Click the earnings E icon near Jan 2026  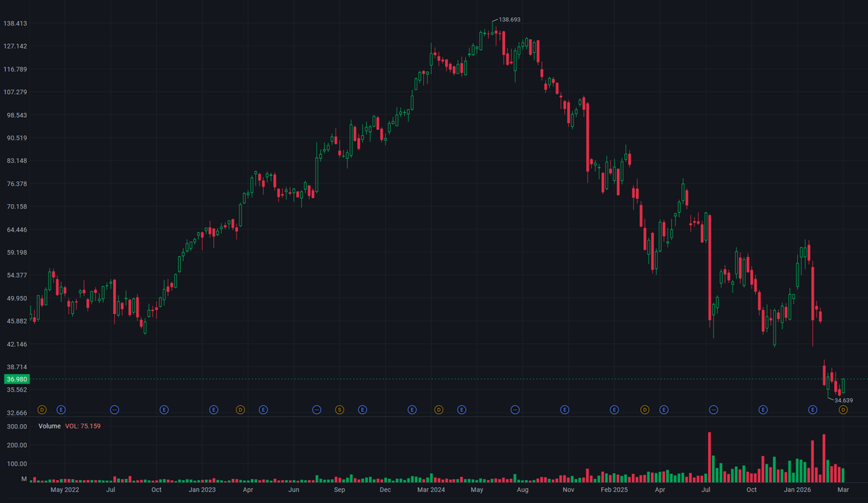click(813, 410)
